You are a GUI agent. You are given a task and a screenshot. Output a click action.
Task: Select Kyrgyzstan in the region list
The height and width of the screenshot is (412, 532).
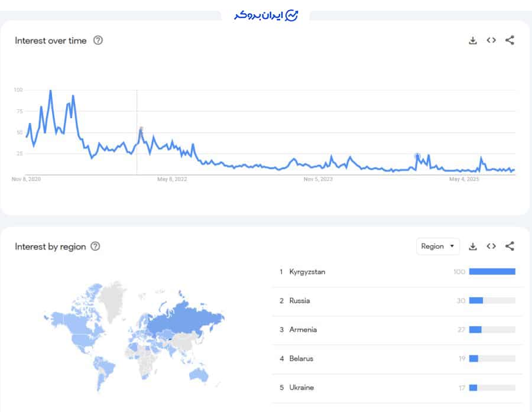(x=307, y=272)
